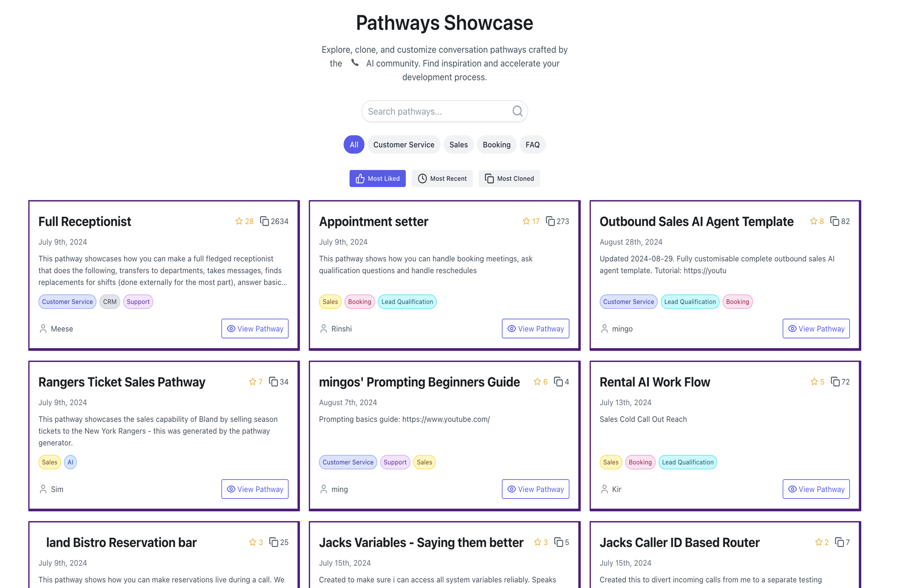Click clone icon on Appointment setter card
Viewport: 905px width, 588px height.
(x=550, y=221)
